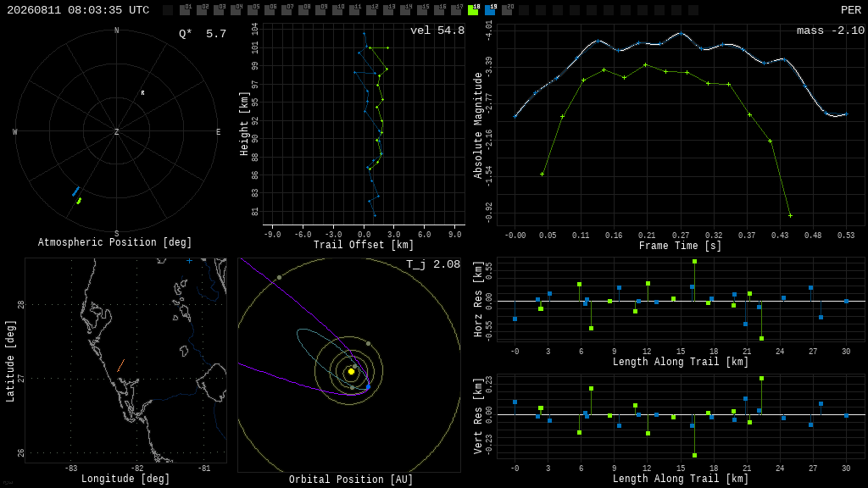Screen dimensions: 868x488
Task: Select the green station box 18
Action: (473, 10)
